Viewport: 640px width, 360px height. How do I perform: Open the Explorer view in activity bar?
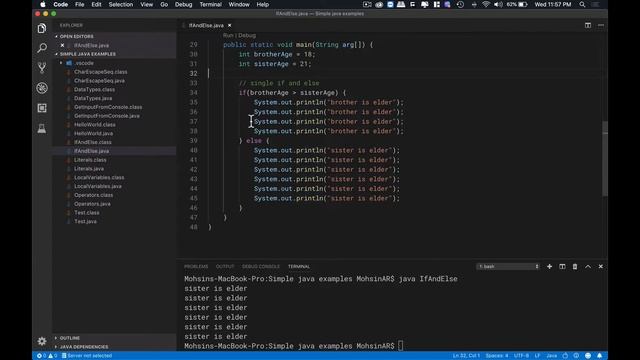click(x=42, y=28)
